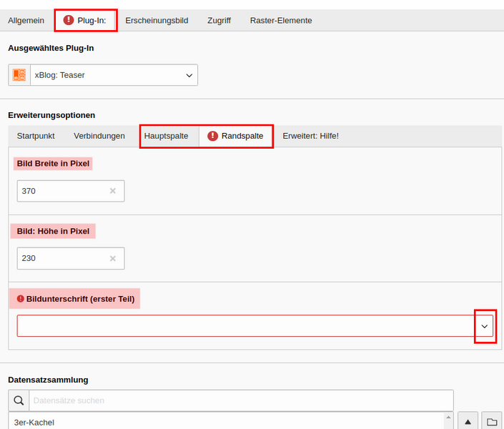Click the folder browse icon button
This screenshot has height=429, width=504.
tap(492, 422)
